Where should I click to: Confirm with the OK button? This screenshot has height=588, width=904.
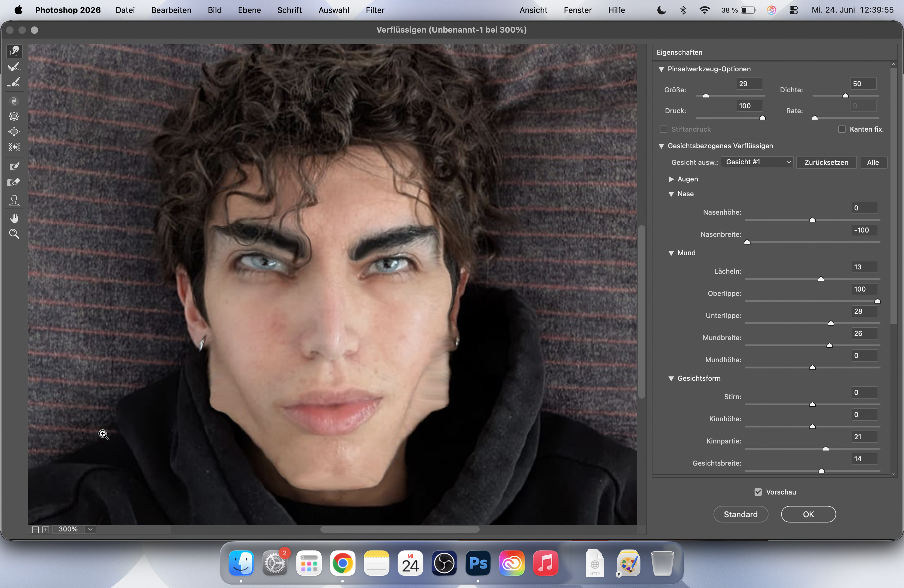point(808,514)
